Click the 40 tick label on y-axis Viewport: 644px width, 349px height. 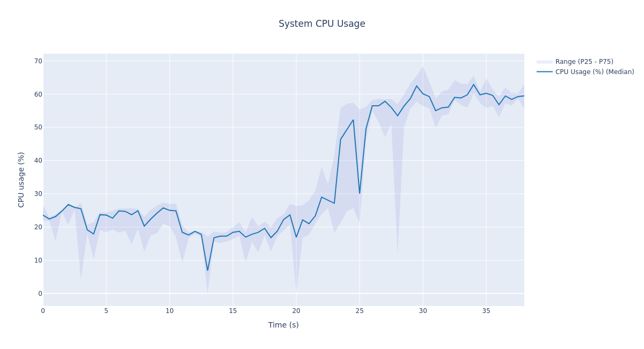tap(38, 161)
